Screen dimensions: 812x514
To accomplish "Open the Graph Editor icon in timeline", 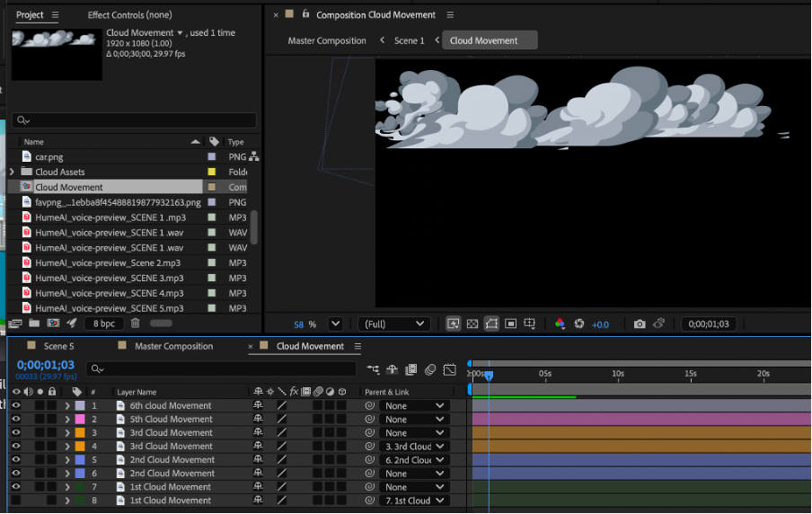I will (x=449, y=369).
